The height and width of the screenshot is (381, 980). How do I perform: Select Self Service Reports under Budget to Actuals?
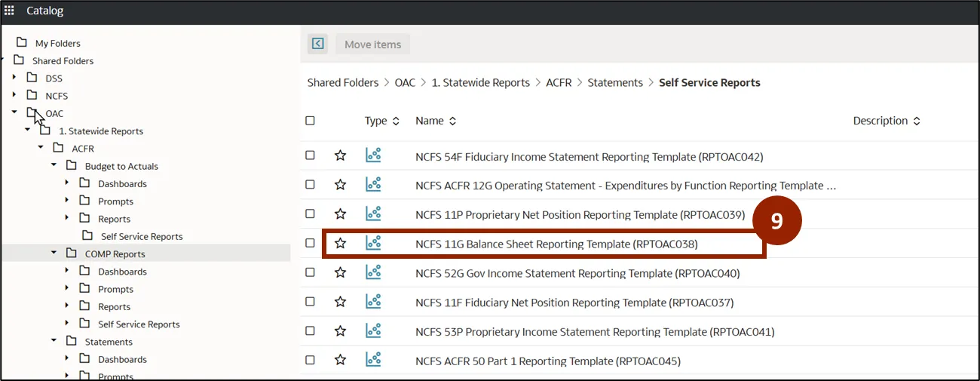(141, 236)
